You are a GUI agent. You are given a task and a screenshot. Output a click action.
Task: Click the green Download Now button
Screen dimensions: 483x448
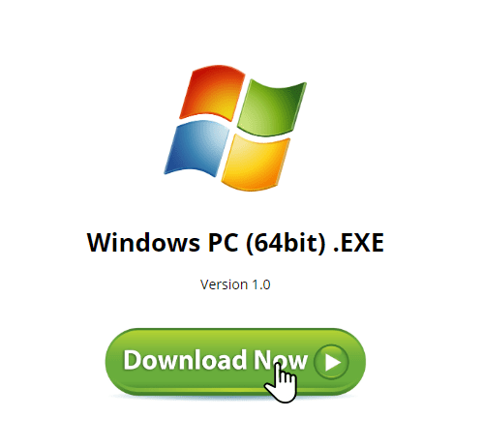[235, 362]
